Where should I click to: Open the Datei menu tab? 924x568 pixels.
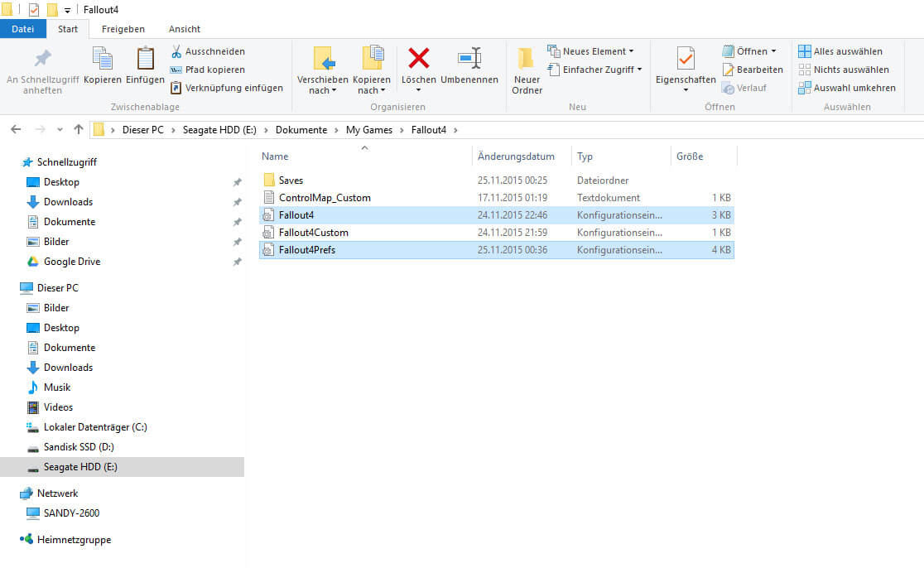click(x=22, y=29)
